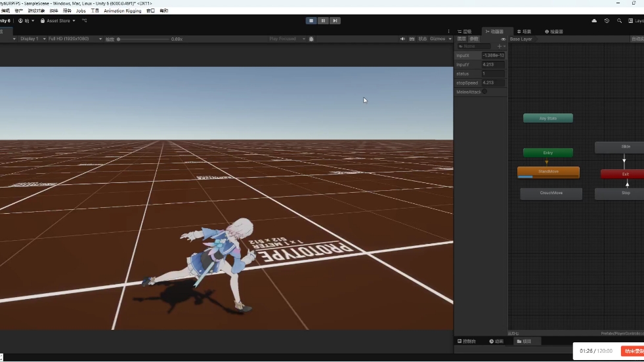This screenshot has height=362, width=644.
Task: Select the StandMove state node
Action: 548,172
